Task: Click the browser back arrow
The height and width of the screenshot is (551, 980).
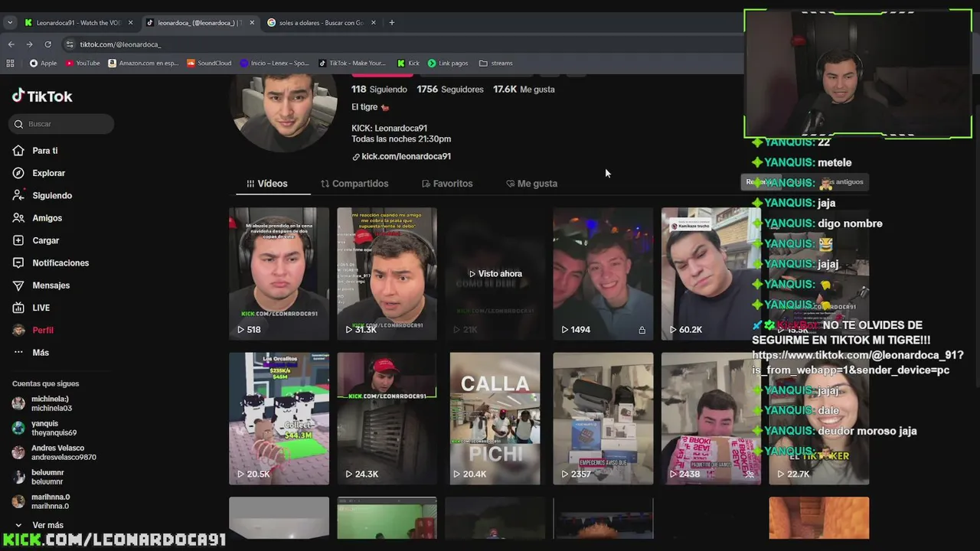Action: 11,44
